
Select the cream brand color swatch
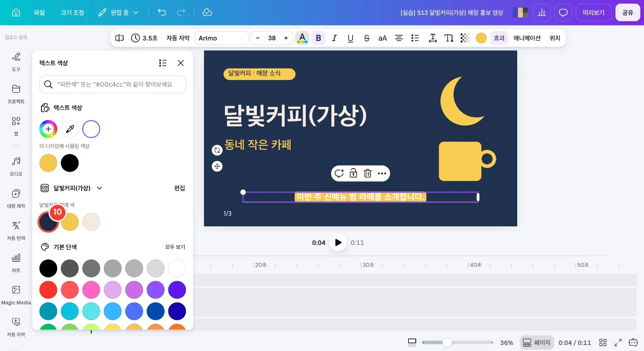pyautogui.click(x=91, y=222)
